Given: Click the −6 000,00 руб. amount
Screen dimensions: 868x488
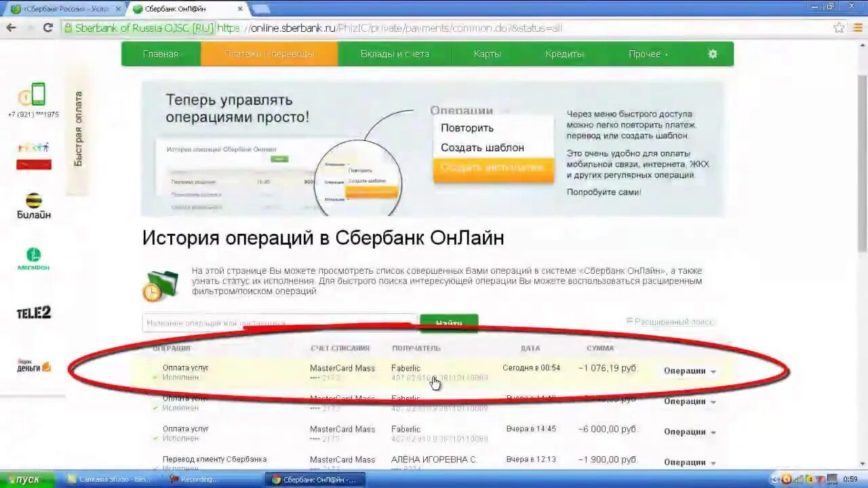Looking at the screenshot, I should point(608,429).
